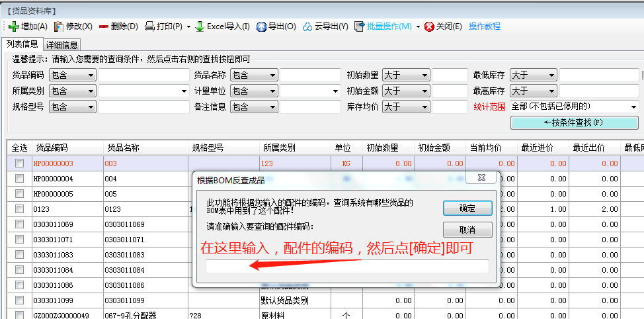Check the 全选 select-all column header
The height and width of the screenshot is (319, 644).
(20, 148)
